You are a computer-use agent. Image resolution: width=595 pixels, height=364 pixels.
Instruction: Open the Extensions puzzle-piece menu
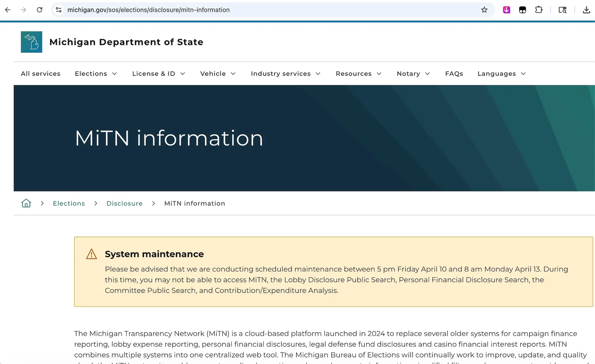pos(539,10)
